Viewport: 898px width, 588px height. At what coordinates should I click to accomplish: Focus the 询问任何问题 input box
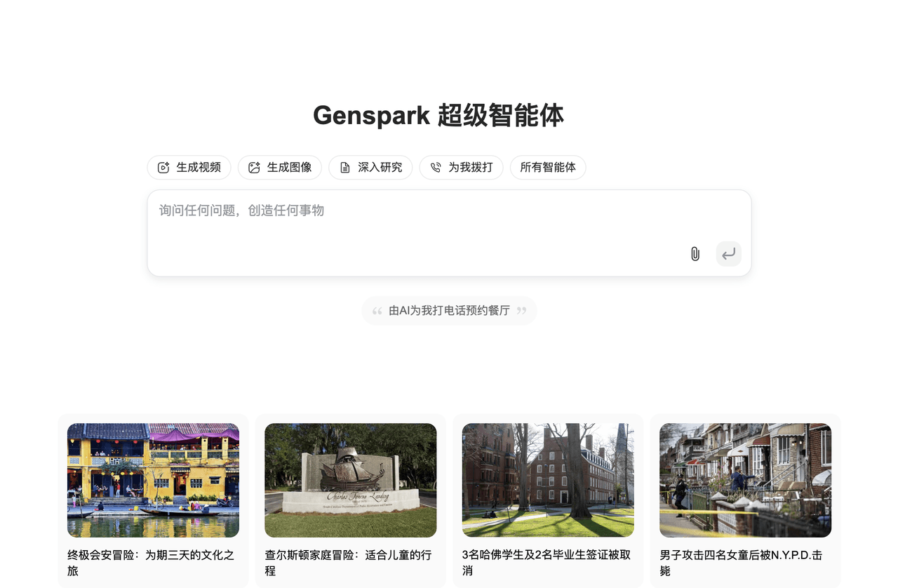point(449,233)
